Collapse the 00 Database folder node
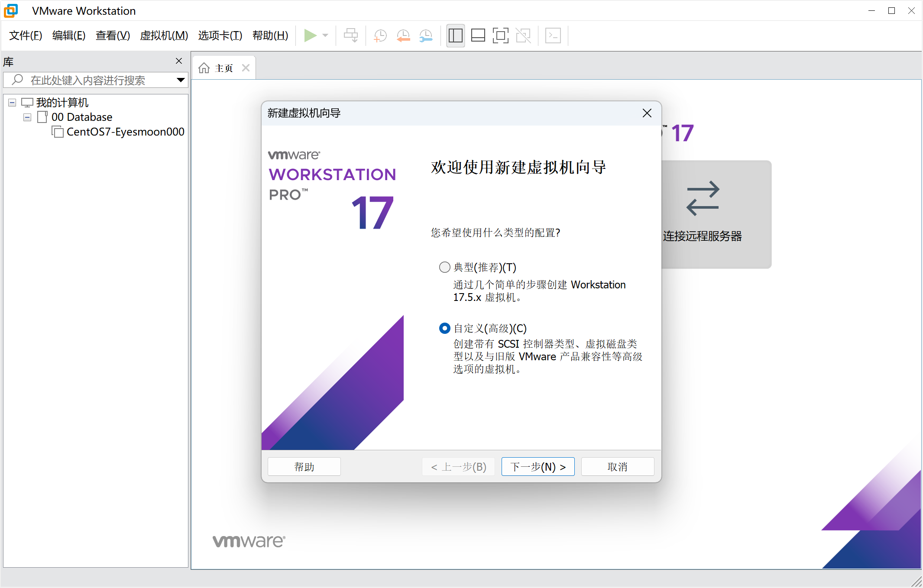923x588 pixels. coord(27,117)
